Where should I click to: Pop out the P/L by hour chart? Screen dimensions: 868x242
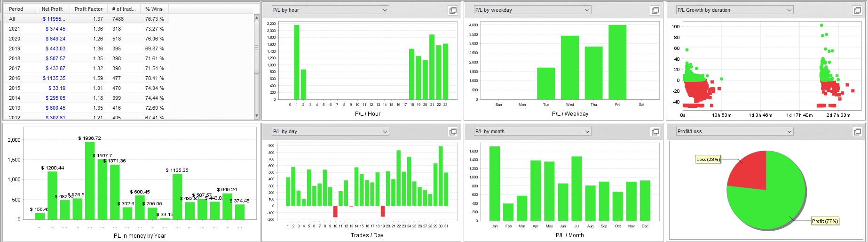[453, 10]
